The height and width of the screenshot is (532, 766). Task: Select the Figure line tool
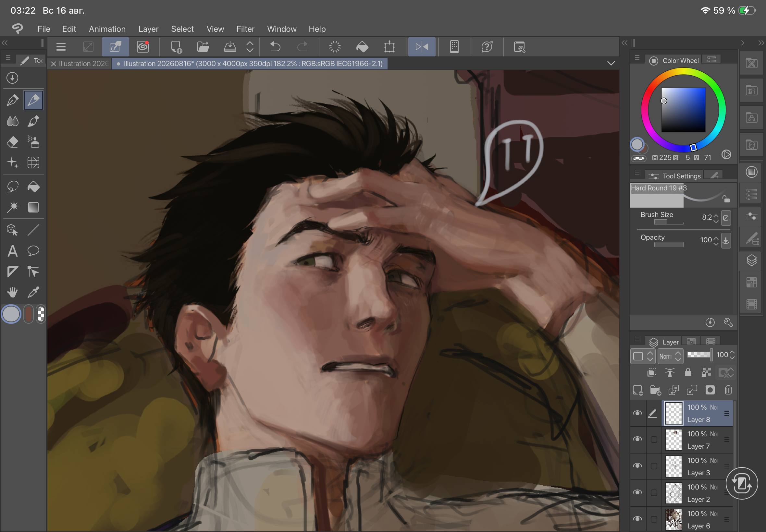click(x=33, y=230)
